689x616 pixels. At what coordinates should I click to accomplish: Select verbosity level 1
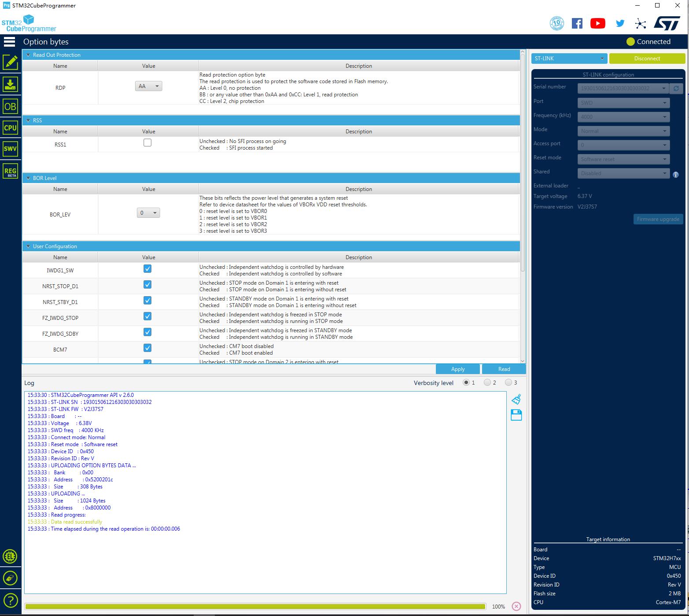[466, 382]
